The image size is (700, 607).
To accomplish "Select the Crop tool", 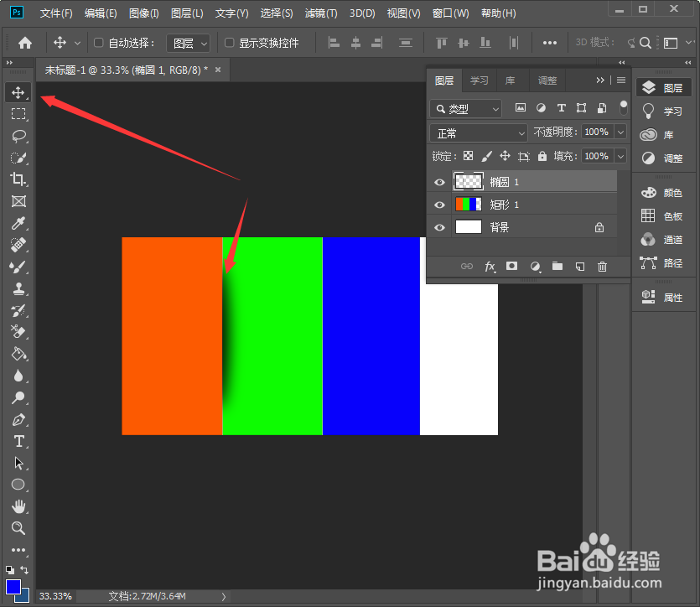I will [18, 179].
